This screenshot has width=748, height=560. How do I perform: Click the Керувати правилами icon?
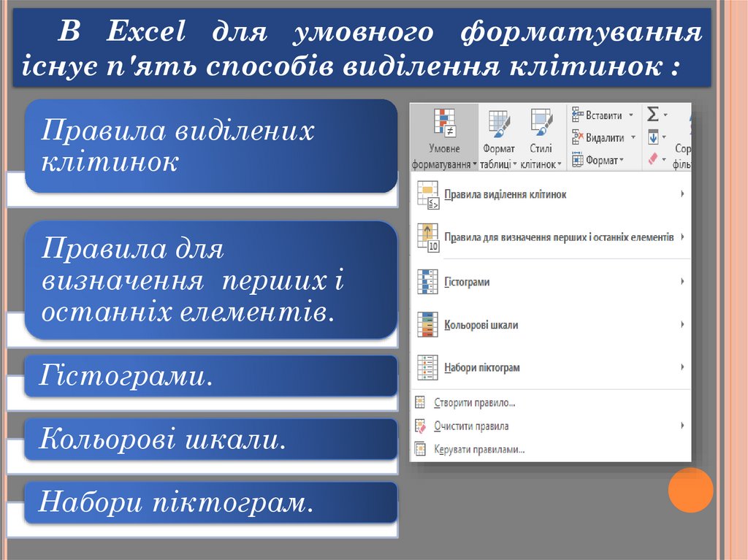point(420,449)
